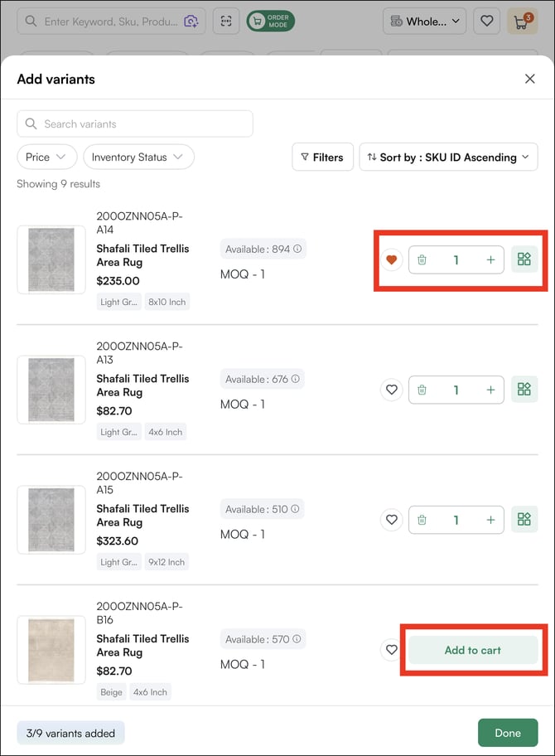Click the Search variants field
Image resolution: width=555 pixels, height=756 pixels.
tap(135, 124)
